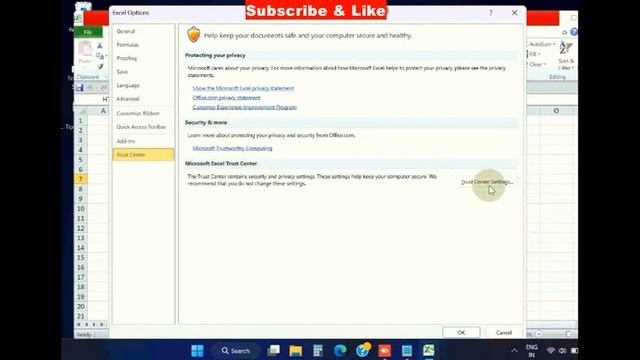This screenshot has width=640, height=360.
Task: Click the taskbar Search box
Action: [236, 351]
